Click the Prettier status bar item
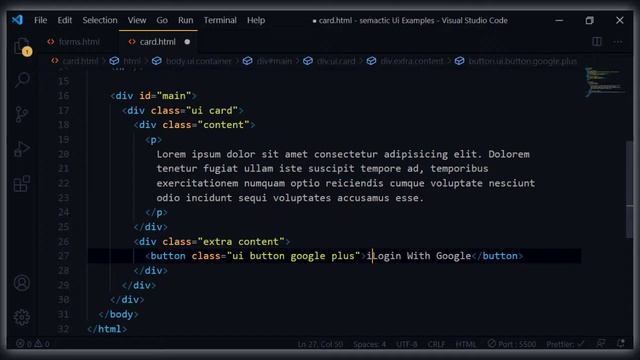640x360 pixels. click(x=565, y=344)
